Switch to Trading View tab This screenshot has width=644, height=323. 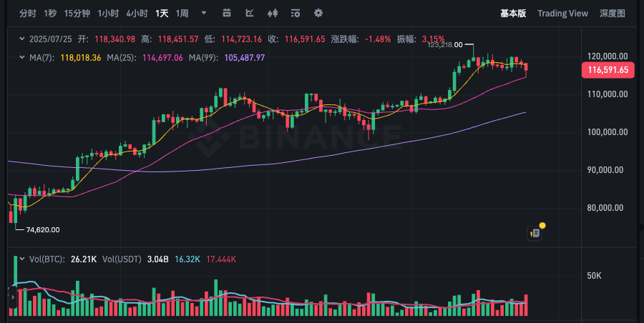562,13
